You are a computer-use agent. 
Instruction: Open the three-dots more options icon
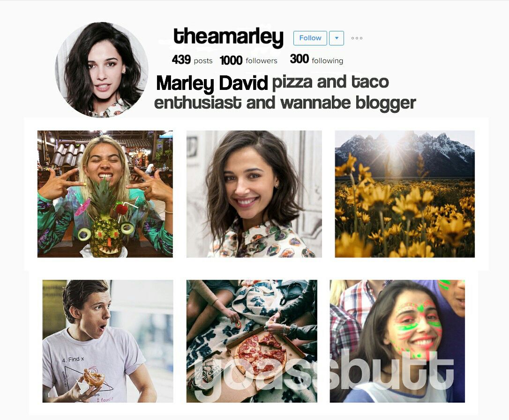tap(357, 38)
